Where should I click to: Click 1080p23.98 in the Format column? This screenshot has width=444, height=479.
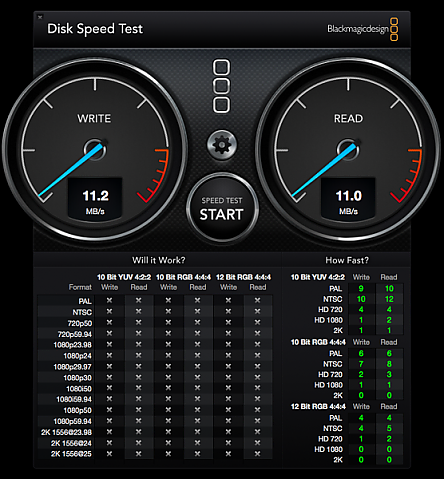click(72, 345)
